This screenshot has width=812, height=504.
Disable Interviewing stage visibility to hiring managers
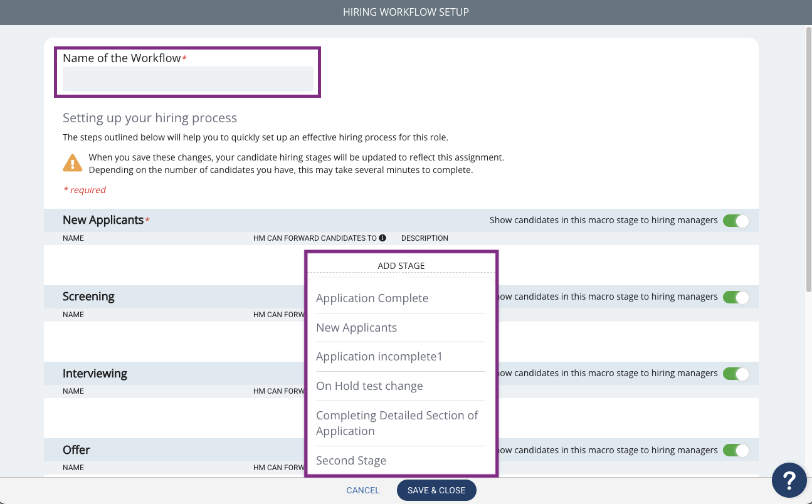coord(736,373)
